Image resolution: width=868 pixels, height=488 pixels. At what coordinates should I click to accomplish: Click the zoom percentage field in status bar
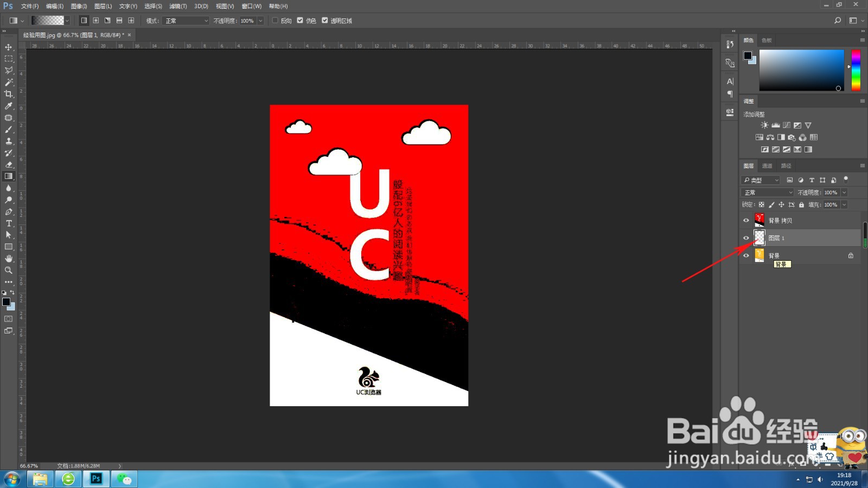29,466
